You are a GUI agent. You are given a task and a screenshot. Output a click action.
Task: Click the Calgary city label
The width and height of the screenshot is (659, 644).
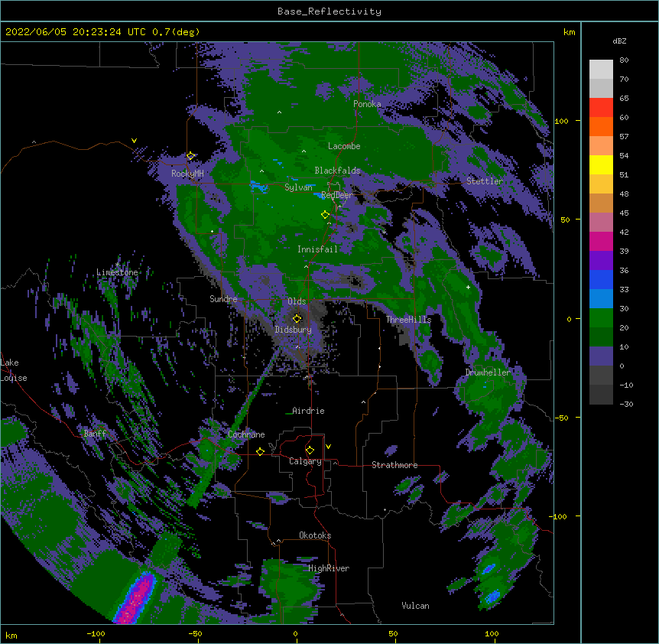point(305,461)
